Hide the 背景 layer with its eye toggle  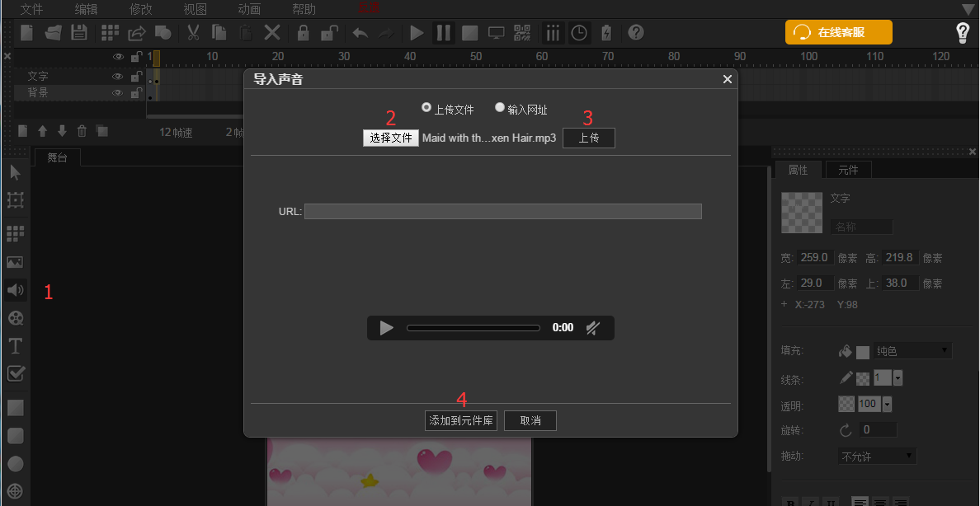click(118, 92)
